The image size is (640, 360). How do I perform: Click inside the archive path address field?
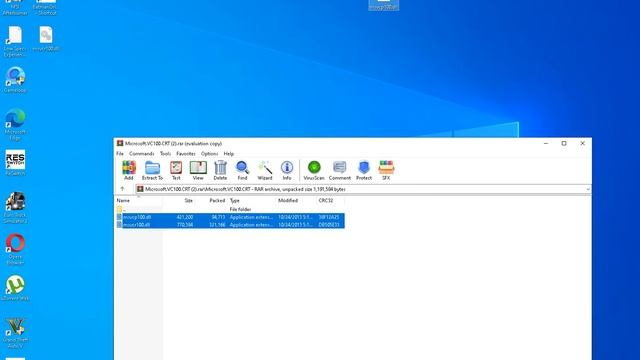point(363,189)
